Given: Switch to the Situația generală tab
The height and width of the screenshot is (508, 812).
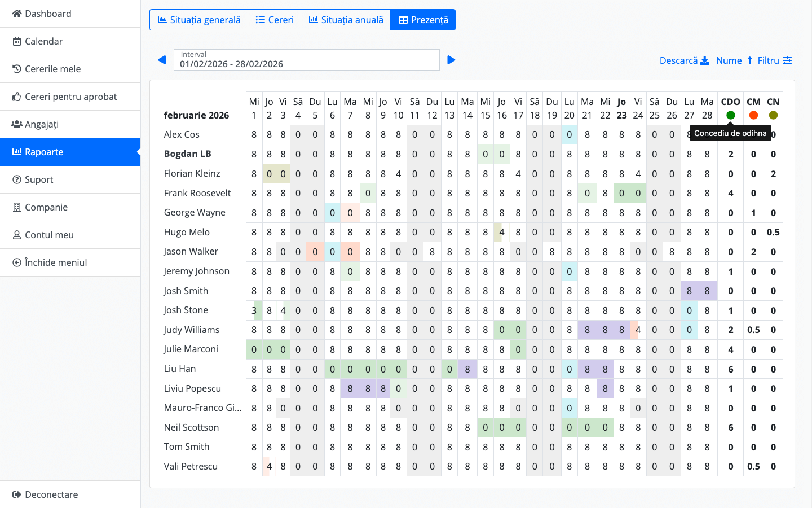Looking at the screenshot, I should click(198, 20).
